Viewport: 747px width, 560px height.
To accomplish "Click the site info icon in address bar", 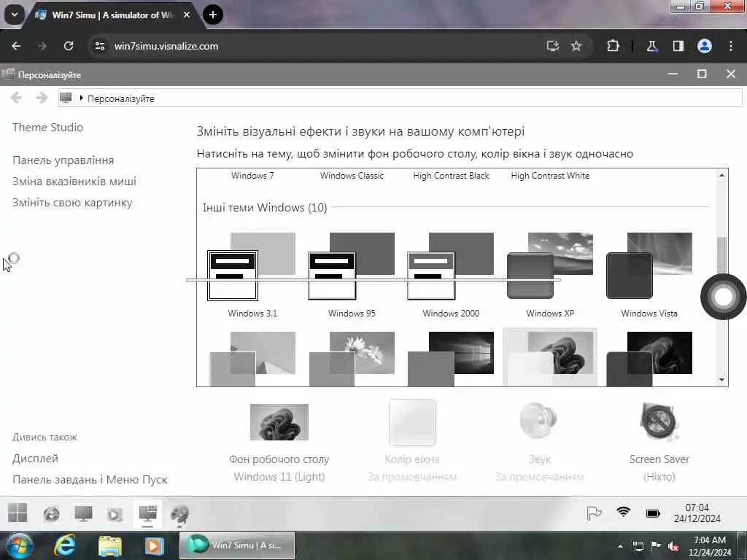I will coord(99,46).
